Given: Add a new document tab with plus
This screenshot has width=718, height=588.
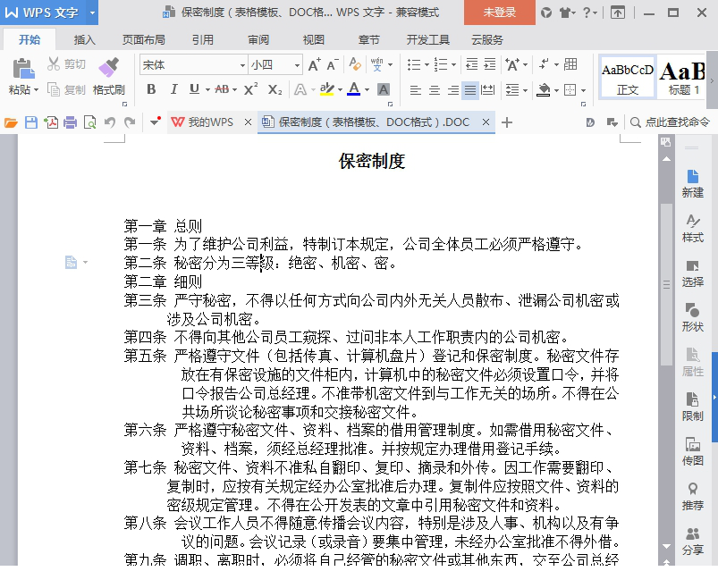Looking at the screenshot, I should (506, 122).
